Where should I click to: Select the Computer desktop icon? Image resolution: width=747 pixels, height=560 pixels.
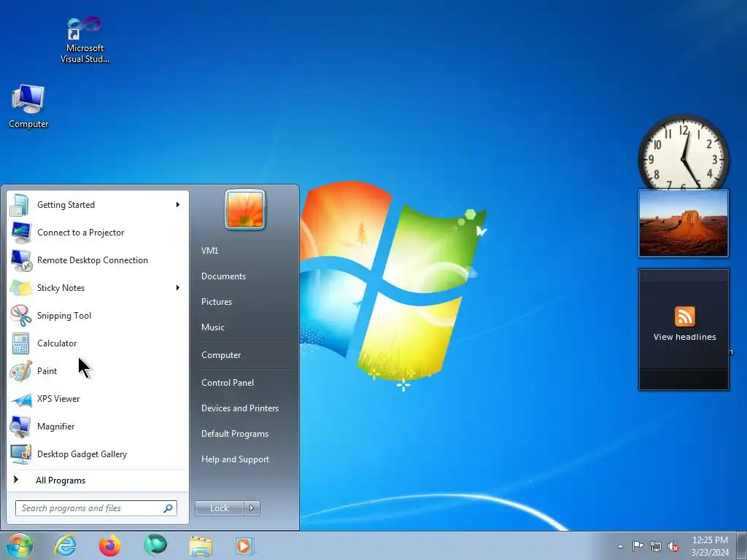pyautogui.click(x=28, y=106)
